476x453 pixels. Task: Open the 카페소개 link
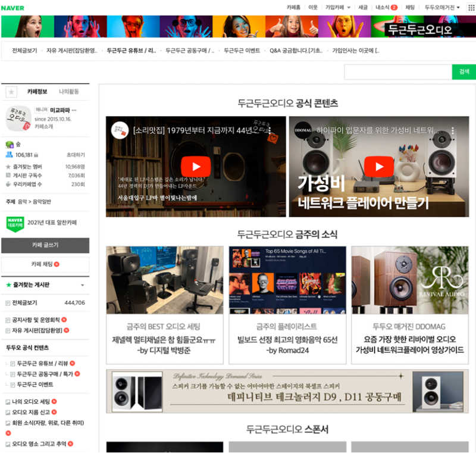[43, 126]
